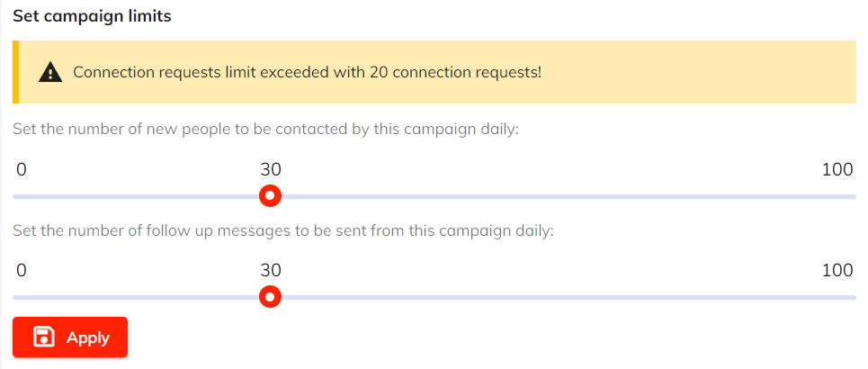The image size is (868, 369).
Task: Click the 100 maximum label of new people slider
Action: pos(837,169)
